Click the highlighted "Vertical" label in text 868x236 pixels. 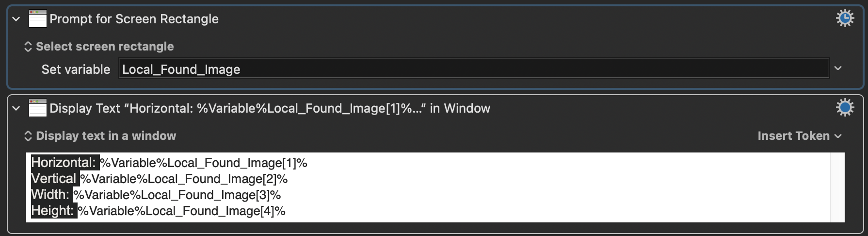[x=54, y=179]
